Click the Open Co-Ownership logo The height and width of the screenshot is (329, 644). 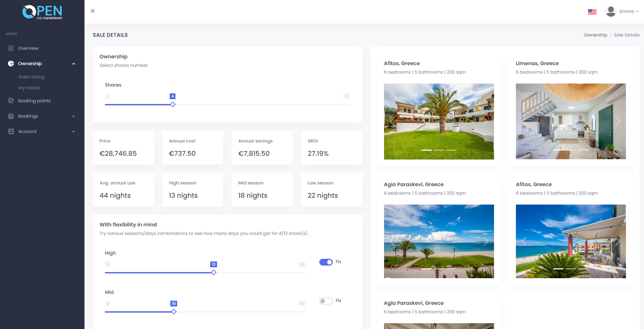click(42, 12)
